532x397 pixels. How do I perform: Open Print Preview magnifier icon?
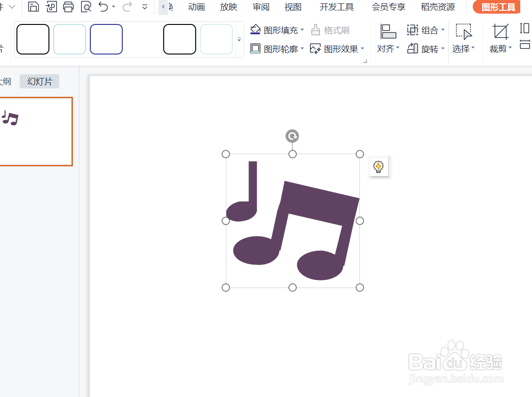(x=86, y=7)
